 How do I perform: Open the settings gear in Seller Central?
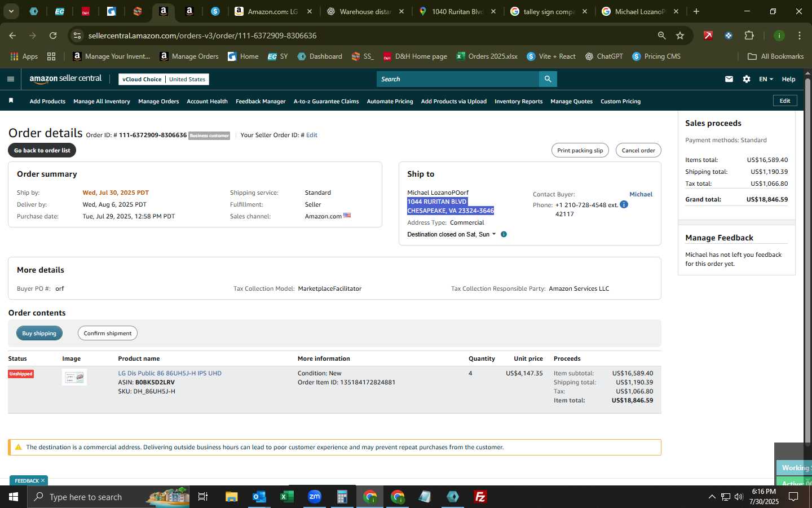747,79
